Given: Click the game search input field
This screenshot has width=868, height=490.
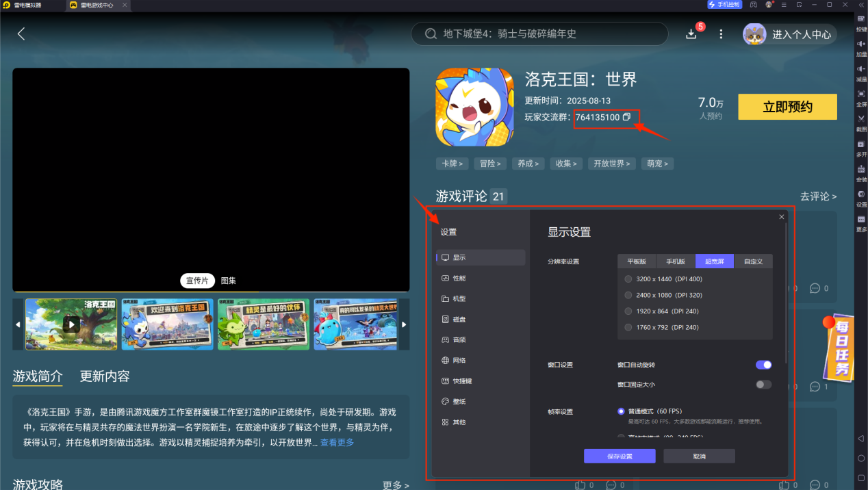Looking at the screenshot, I should point(539,34).
